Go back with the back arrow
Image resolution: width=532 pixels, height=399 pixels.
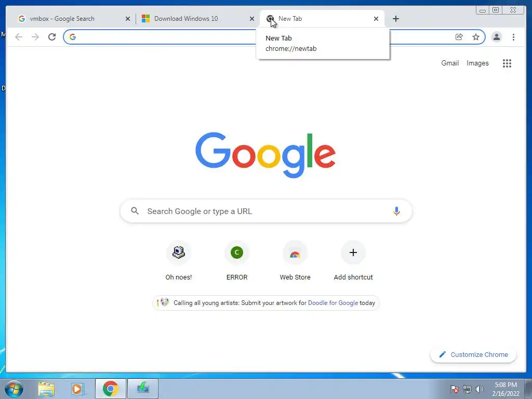[19, 37]
